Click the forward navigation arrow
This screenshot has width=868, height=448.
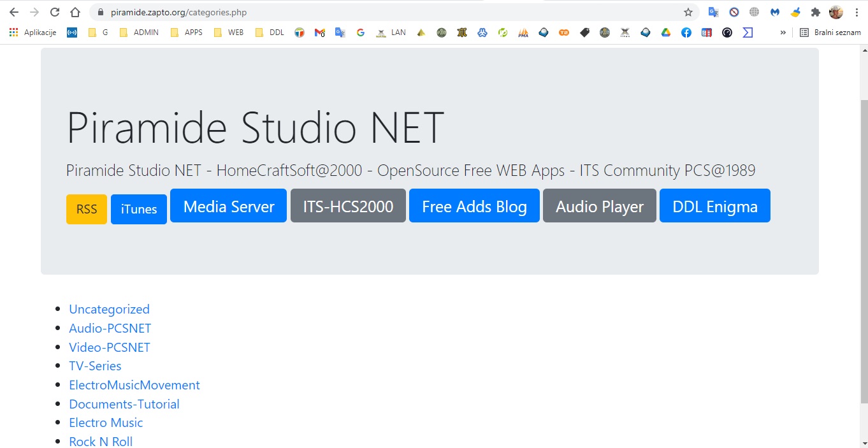[x=34, y=12]
